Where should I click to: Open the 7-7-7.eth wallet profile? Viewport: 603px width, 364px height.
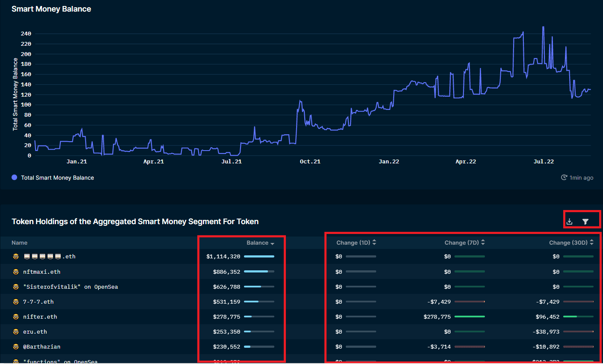point(38,302)
